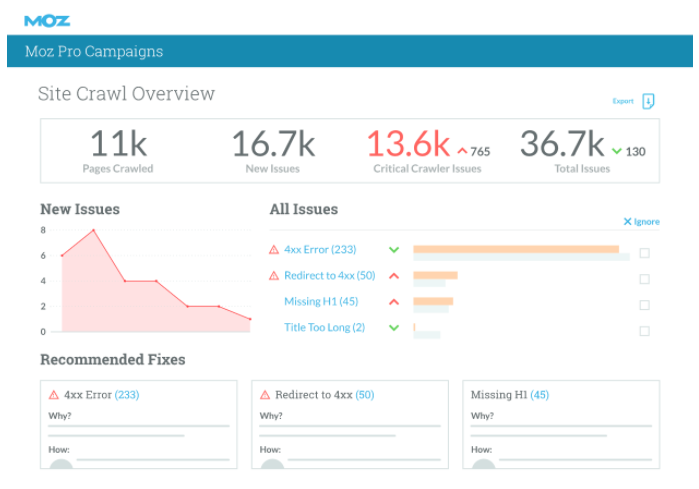Collapse Redirect to 4xx red chevron
The width and height of the screenshot is (699, 489).
point(394,276)
